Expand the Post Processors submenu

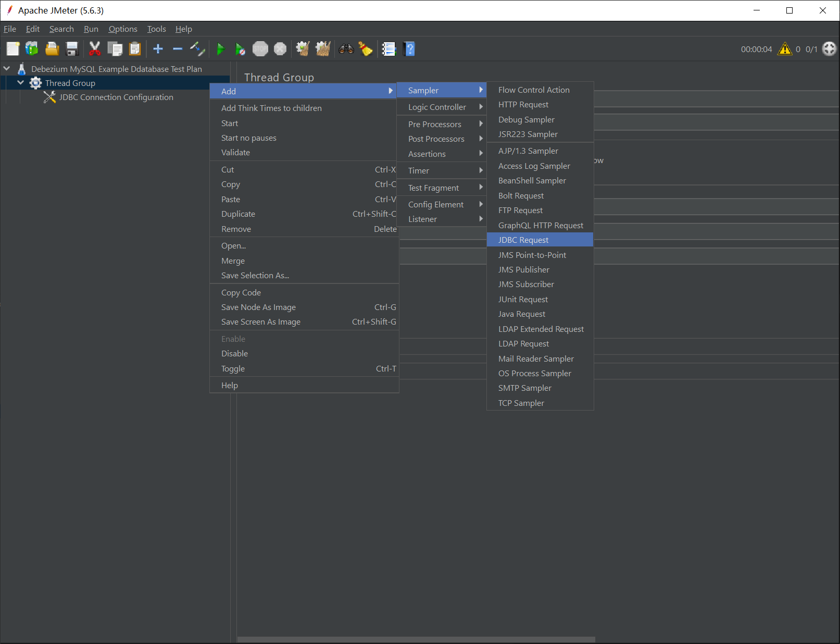pos(442,139)
